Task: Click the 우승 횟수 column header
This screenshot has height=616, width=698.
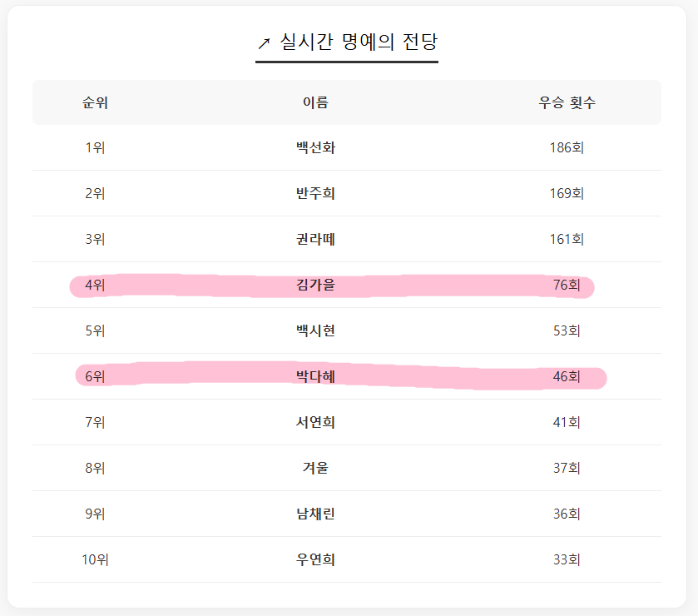Action: [x=567, y=103]
